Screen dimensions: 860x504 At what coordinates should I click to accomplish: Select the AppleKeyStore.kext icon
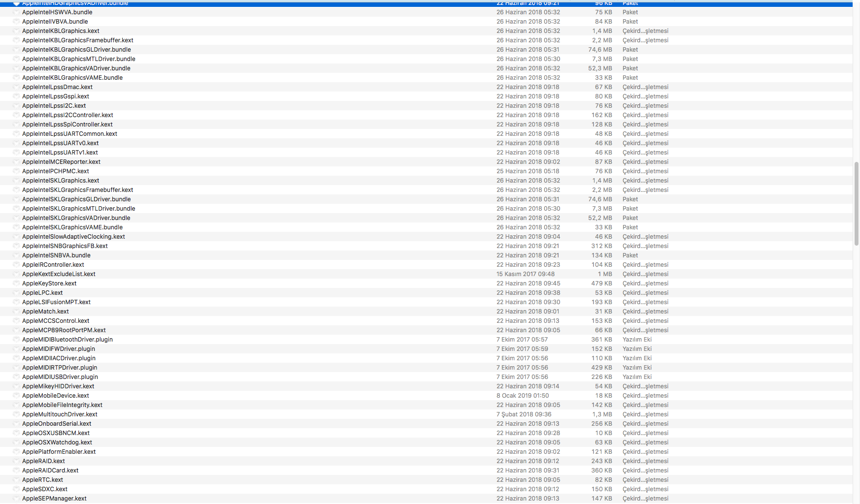point(16,283)
